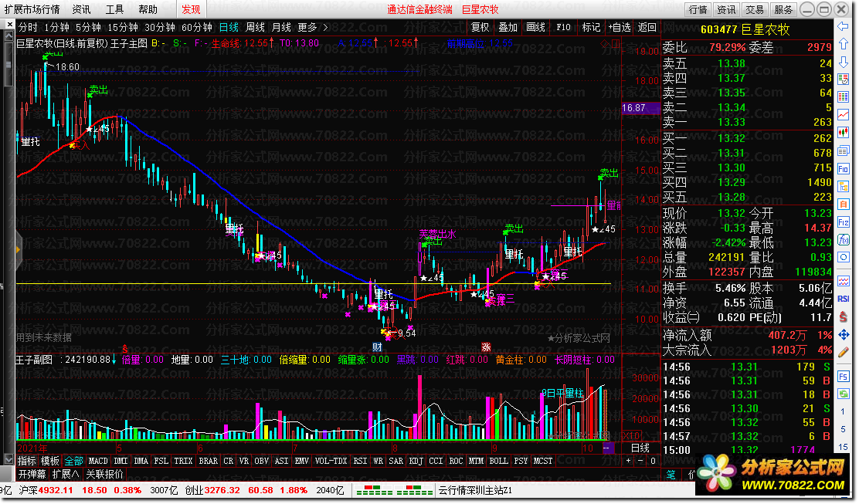Click the 画线 toolbar button
The width and height of the screenshot is (859, 504).
click(536, 27)
